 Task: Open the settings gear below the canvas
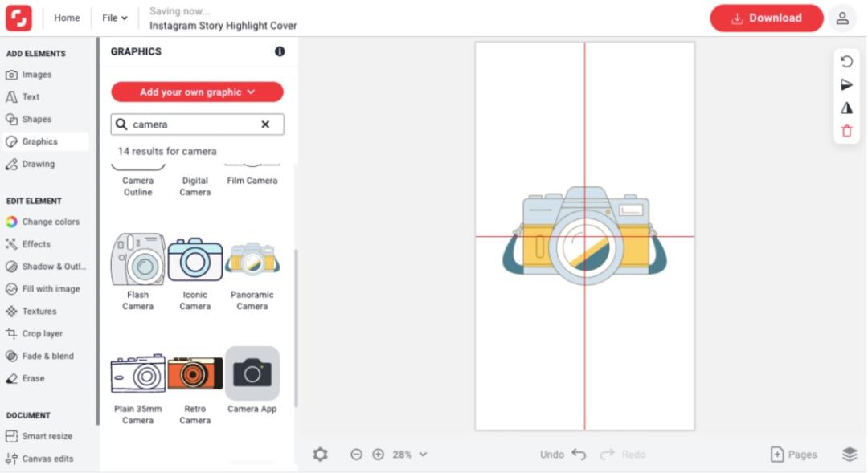321,455
